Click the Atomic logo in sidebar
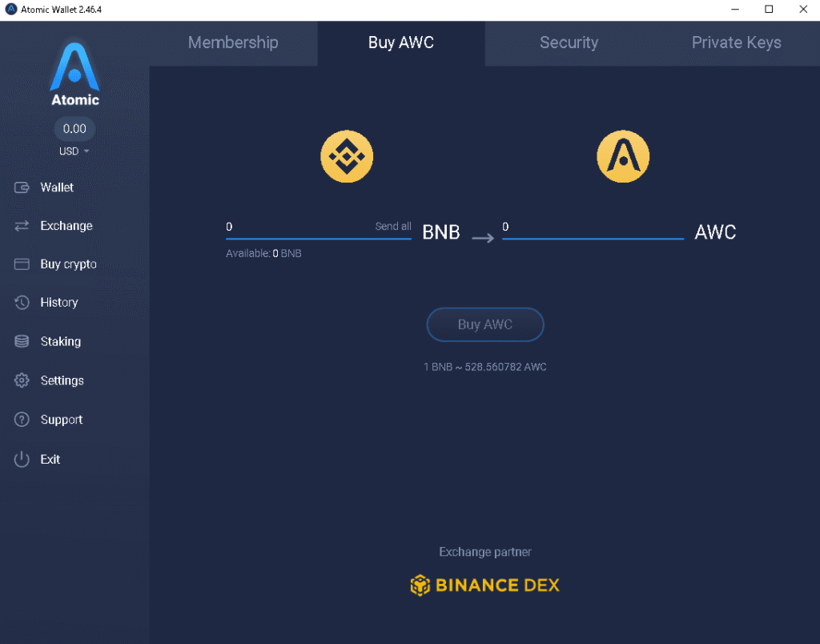The width and height of the screenshot is (820, 644). point(74,74)
